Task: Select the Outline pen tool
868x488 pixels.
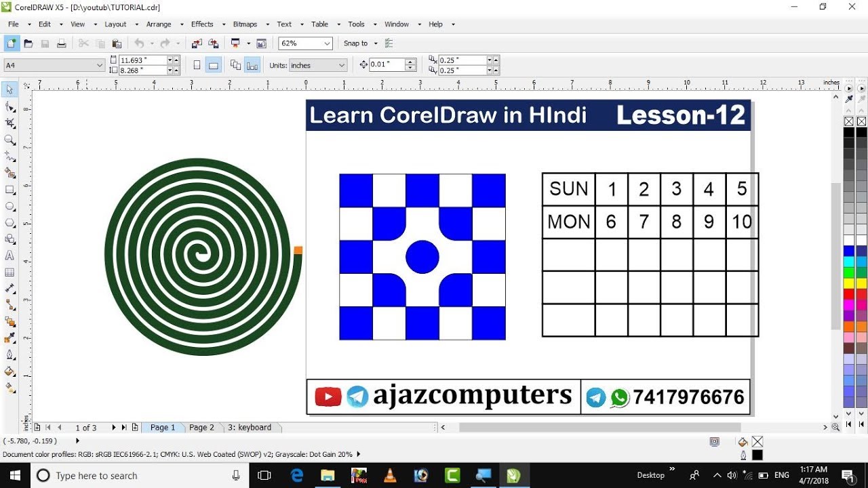Action: pyautogui.click(x=9, y=355)
